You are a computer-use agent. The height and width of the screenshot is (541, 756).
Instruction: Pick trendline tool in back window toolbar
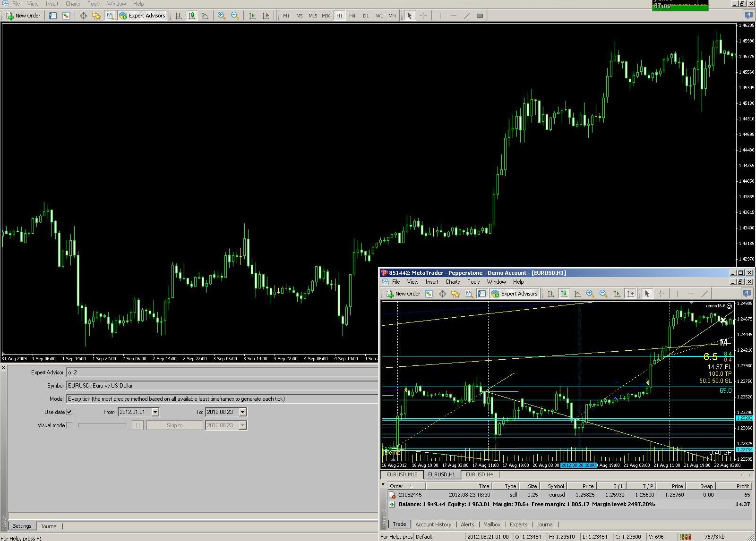point(466,16)
